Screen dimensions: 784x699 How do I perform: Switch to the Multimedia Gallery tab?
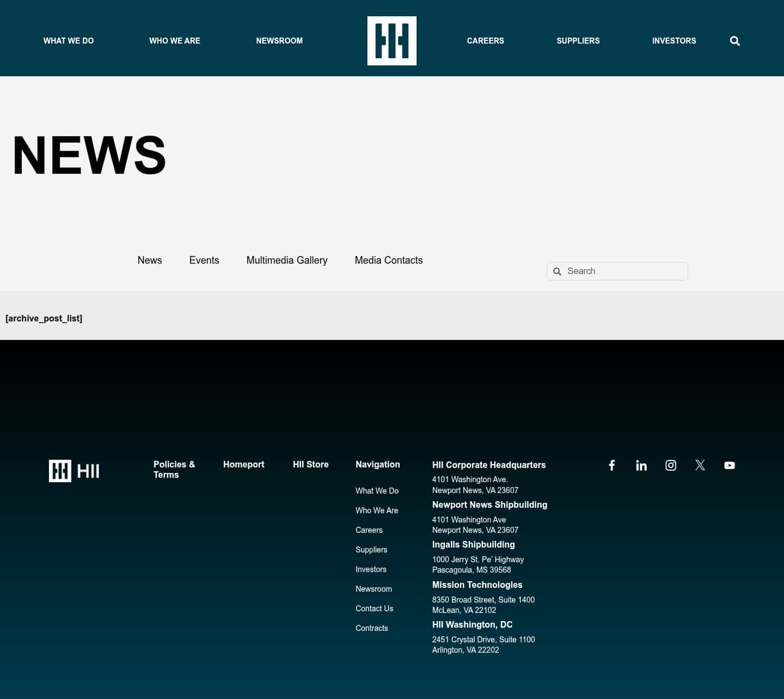coord(287,260)
